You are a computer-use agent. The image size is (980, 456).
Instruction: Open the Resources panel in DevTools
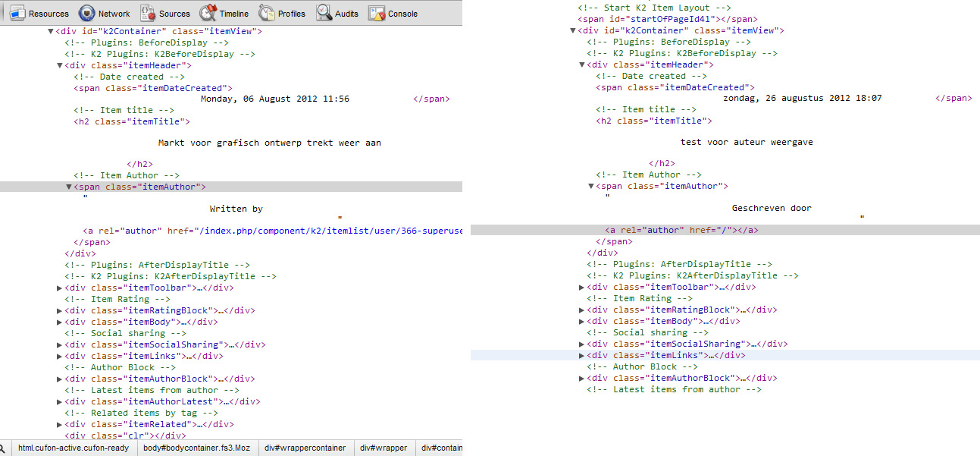39,13
